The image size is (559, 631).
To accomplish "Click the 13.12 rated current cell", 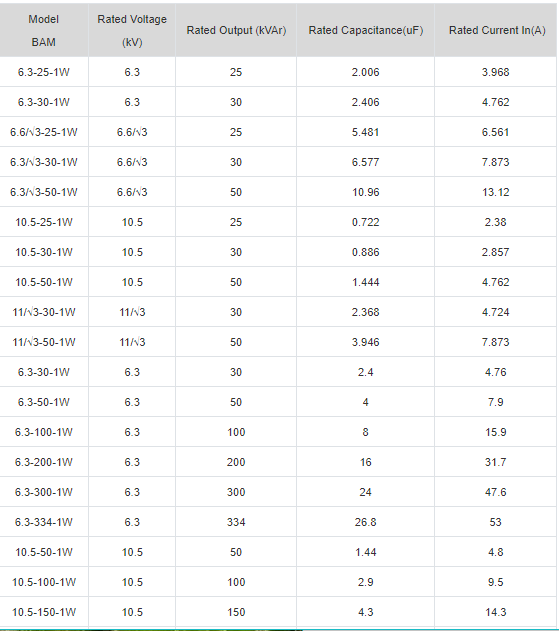I will click(495, 192).
